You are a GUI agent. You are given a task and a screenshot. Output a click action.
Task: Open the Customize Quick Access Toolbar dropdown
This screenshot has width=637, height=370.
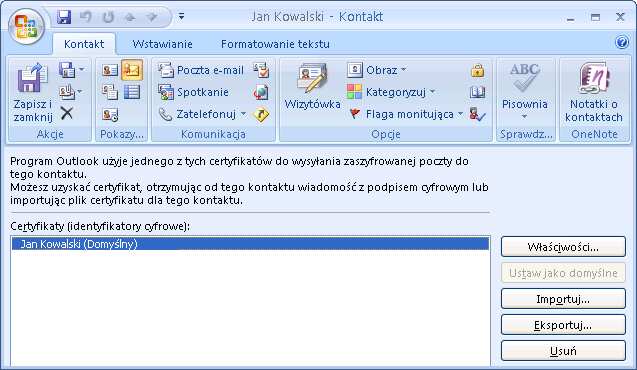182,16
